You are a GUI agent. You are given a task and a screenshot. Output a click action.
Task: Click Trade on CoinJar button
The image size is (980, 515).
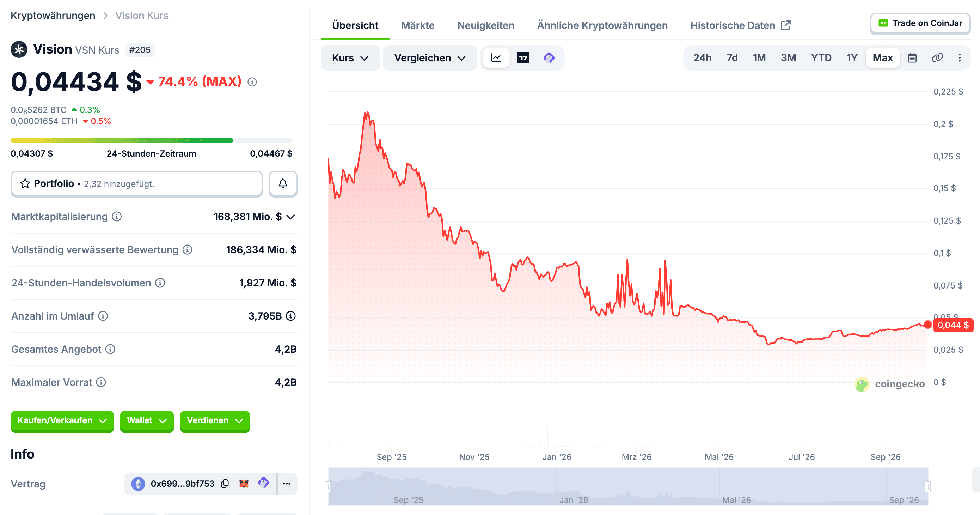[x=920, y=24]
